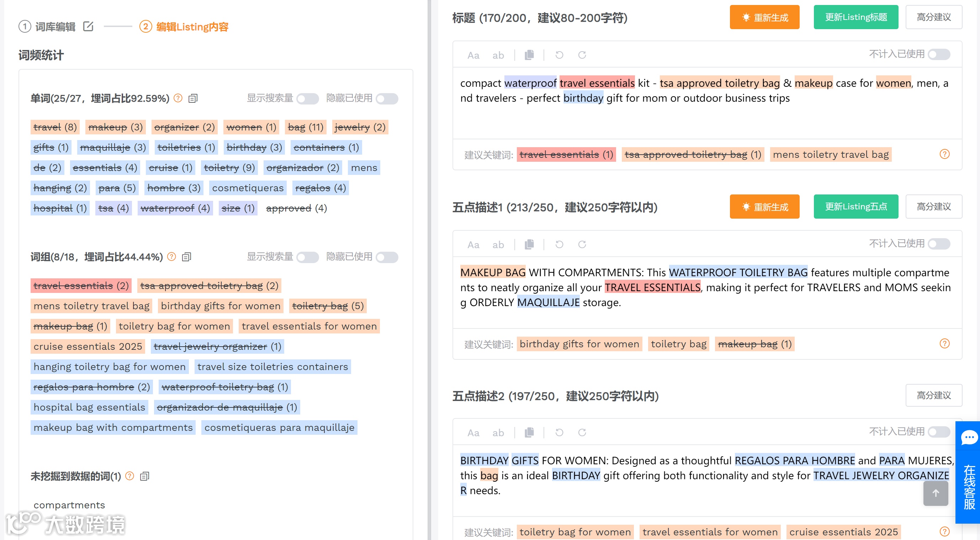Click the ab lowercase icon in bullet 1 toolbar
This screenshot has width=980, height=540.
[498, 245]
